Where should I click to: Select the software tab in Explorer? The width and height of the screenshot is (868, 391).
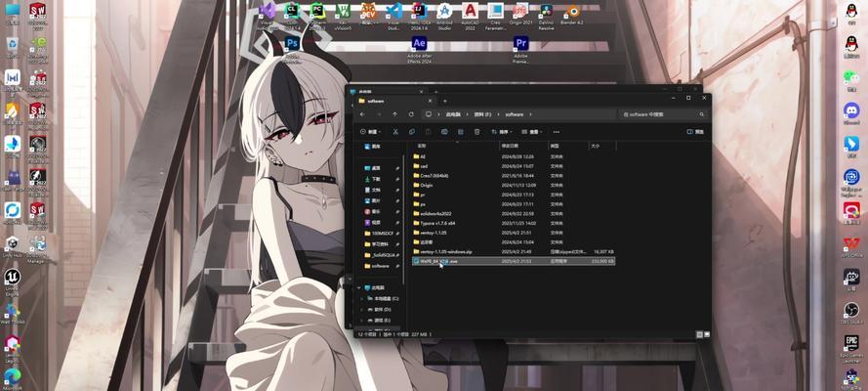tap(396, 101)
